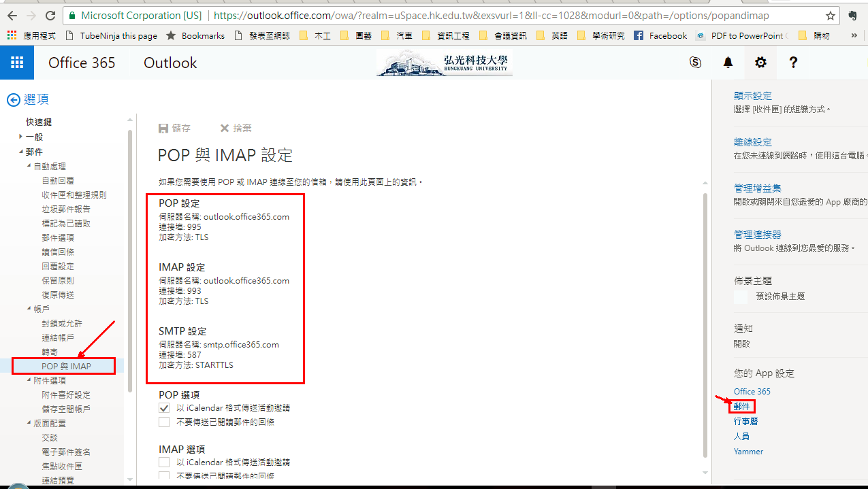Open 郵件 app settings link

[x=742, y=407]
